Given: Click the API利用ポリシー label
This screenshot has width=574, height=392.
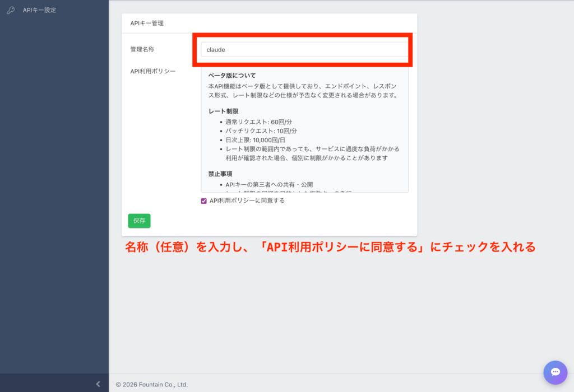Looking at the screenshot, I should [x=153, y=71].
